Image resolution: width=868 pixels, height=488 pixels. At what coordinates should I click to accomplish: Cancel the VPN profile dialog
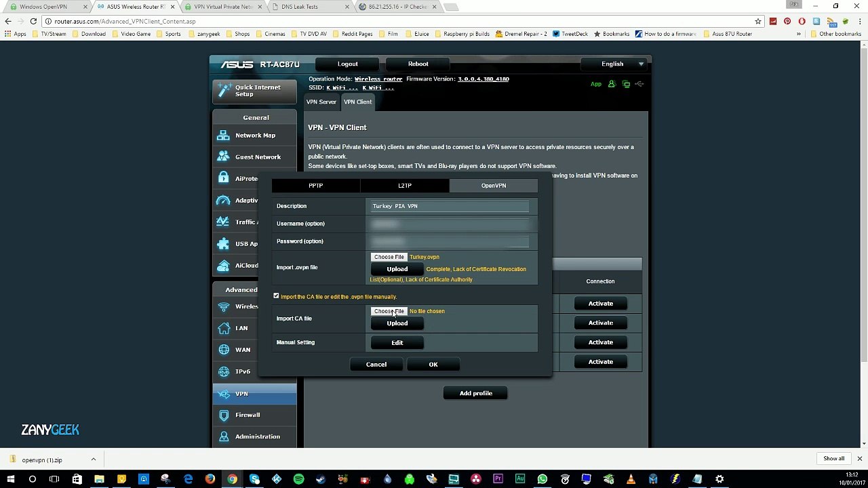(376, 365)
